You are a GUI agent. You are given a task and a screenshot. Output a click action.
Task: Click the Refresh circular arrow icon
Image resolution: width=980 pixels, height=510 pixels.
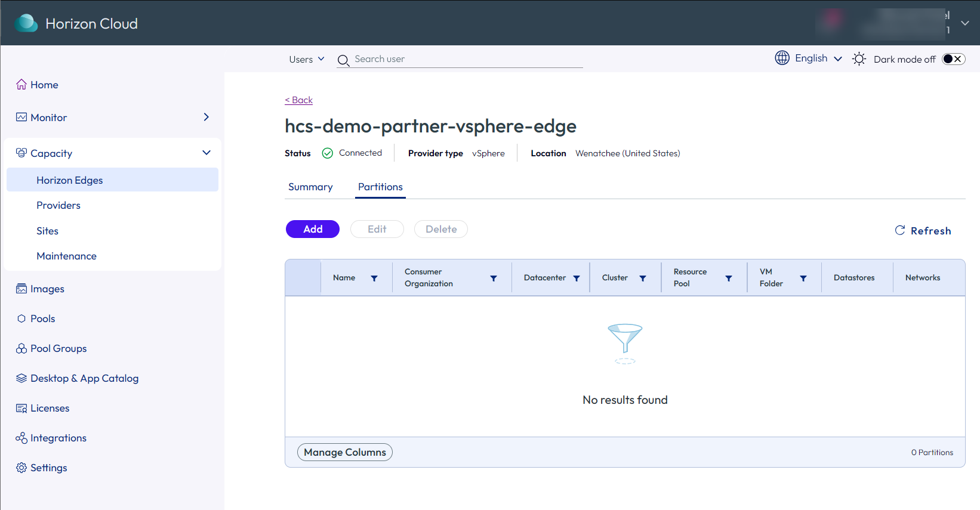[x=900, y=230]
